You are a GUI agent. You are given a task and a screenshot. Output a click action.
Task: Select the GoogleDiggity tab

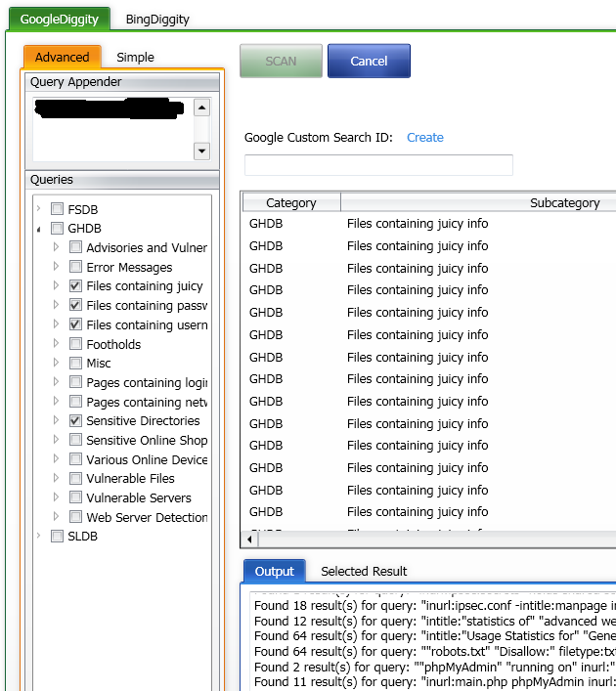tap(60, 19)
